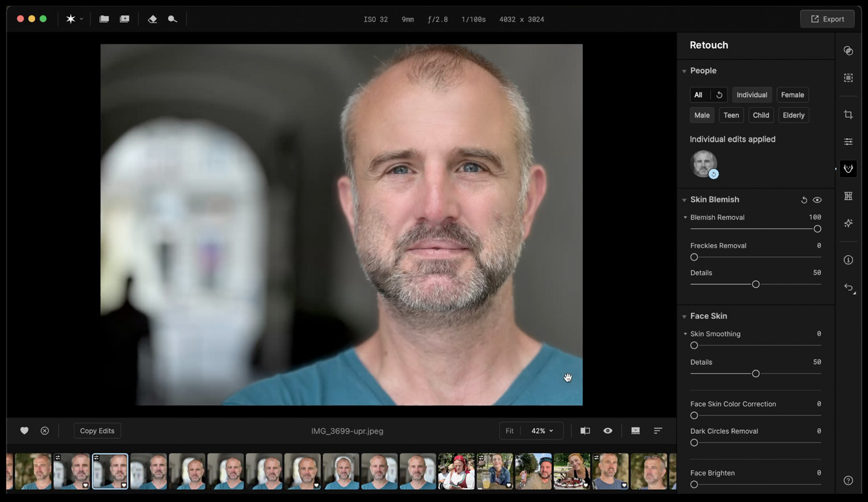The width and height of the screenshot is (868, 502).
Task: Click the Export button
Action: pos(827,19)
